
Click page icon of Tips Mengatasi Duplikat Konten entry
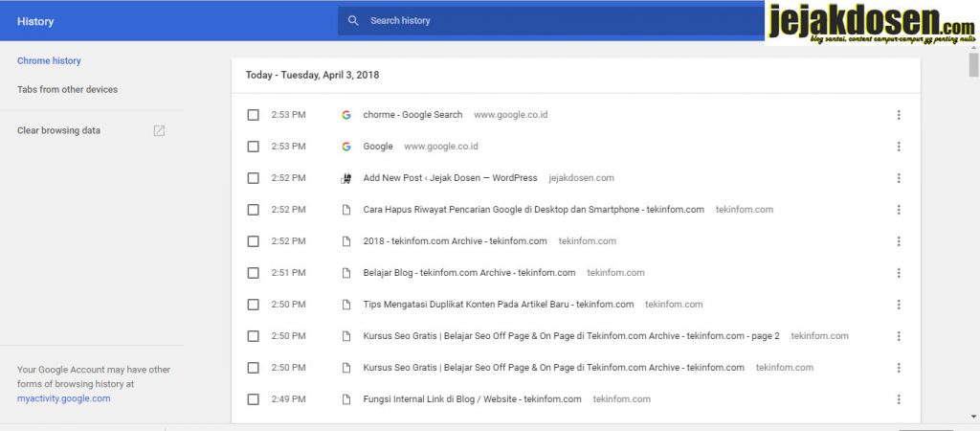346,305
